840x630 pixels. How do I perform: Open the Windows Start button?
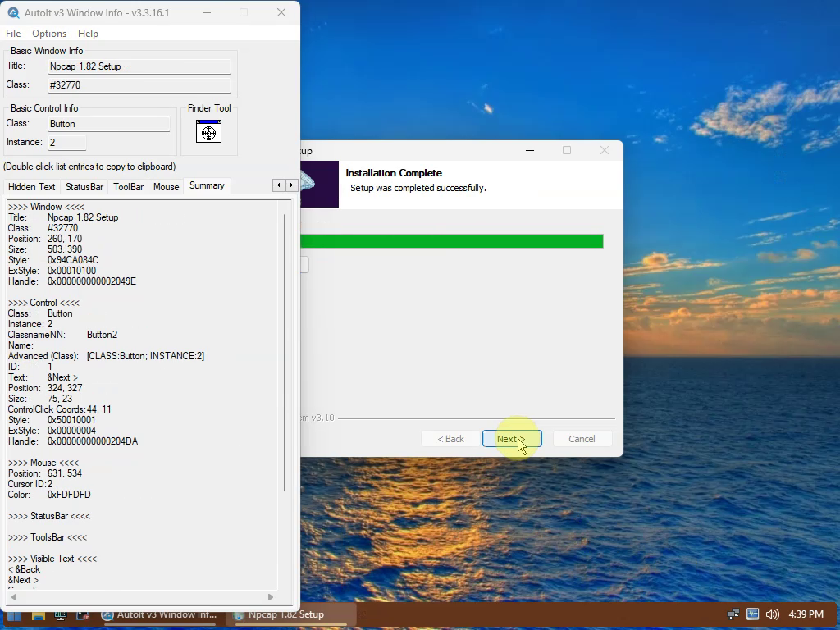point(15,615)
